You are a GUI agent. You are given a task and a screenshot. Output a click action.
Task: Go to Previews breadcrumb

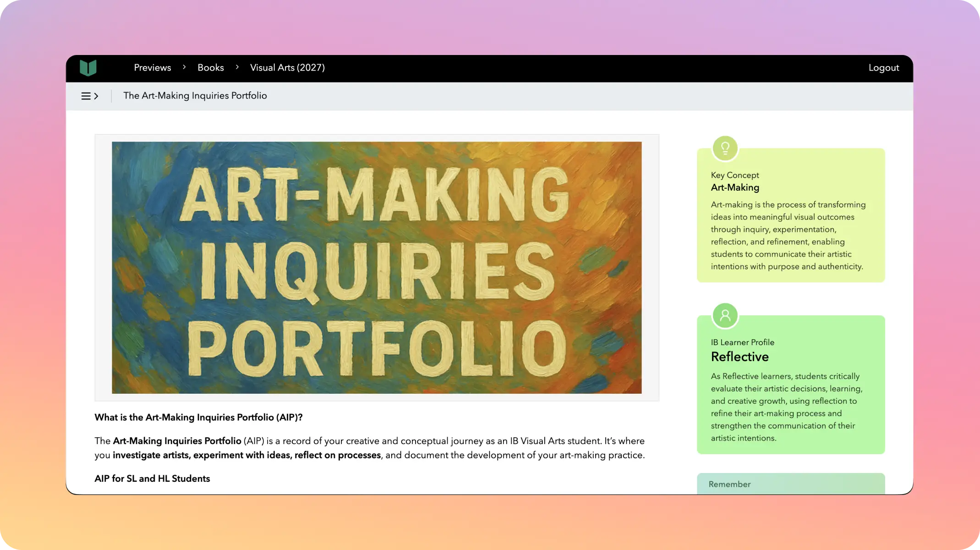point(153,68)
